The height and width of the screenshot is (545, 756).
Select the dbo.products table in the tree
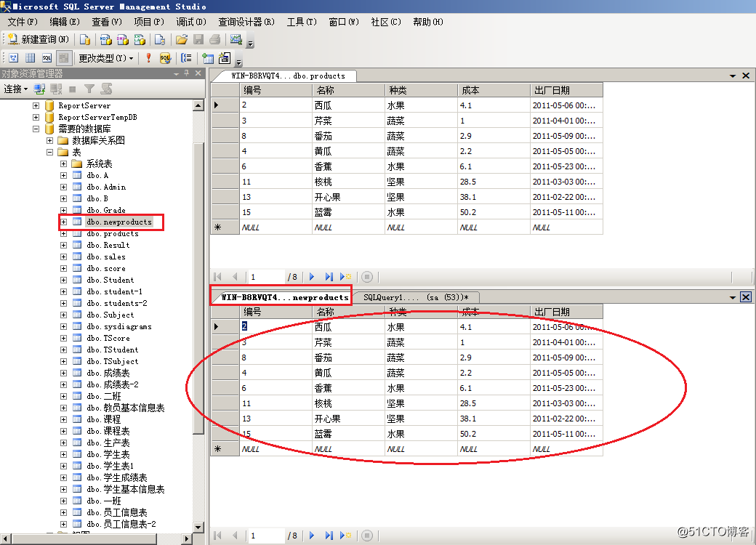coord(113,234)
